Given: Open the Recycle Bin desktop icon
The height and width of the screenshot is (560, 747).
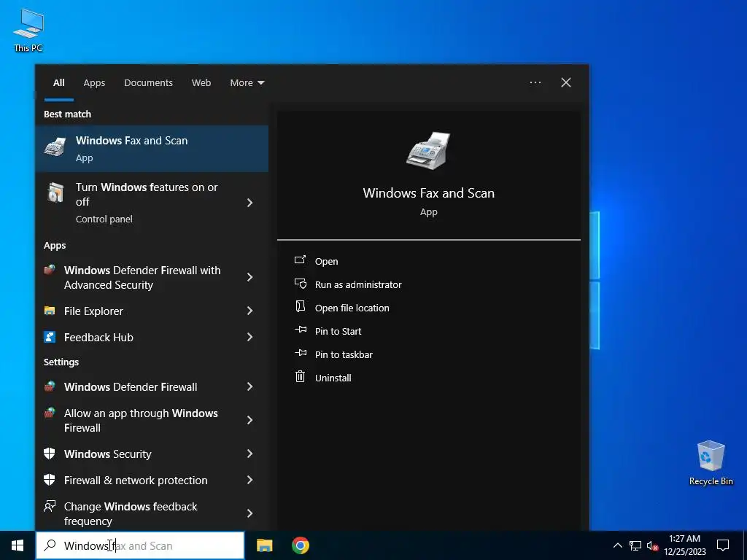Looking at the screenshot, I should tap(711, 463).
